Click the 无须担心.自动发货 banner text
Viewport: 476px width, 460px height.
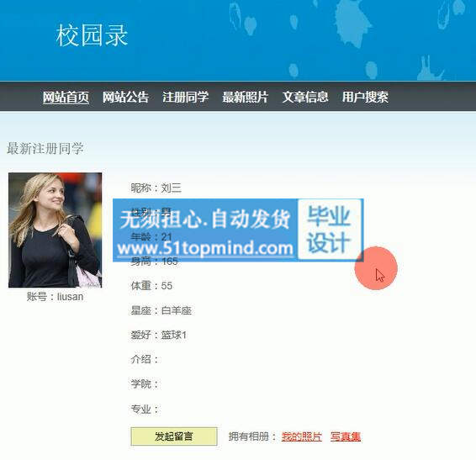pyautogui.click(x=205, y=219)
